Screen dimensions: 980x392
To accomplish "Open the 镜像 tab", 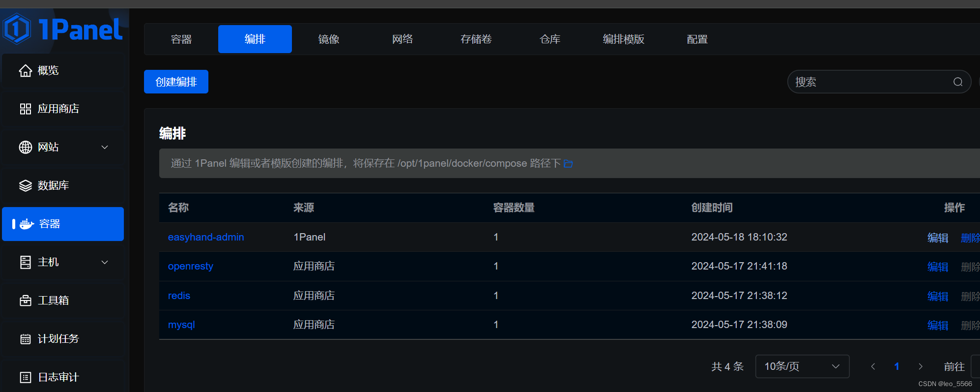I will (x=329, y=39).
